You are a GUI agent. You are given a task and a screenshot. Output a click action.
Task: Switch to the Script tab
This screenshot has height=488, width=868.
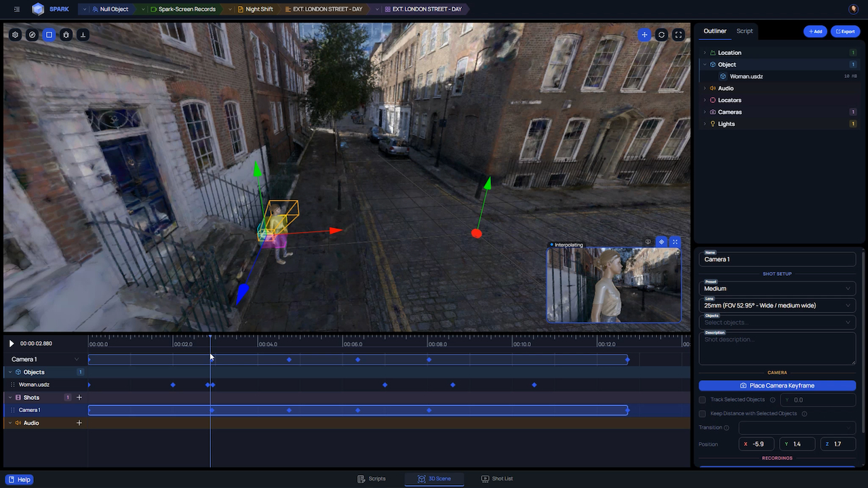745,31
